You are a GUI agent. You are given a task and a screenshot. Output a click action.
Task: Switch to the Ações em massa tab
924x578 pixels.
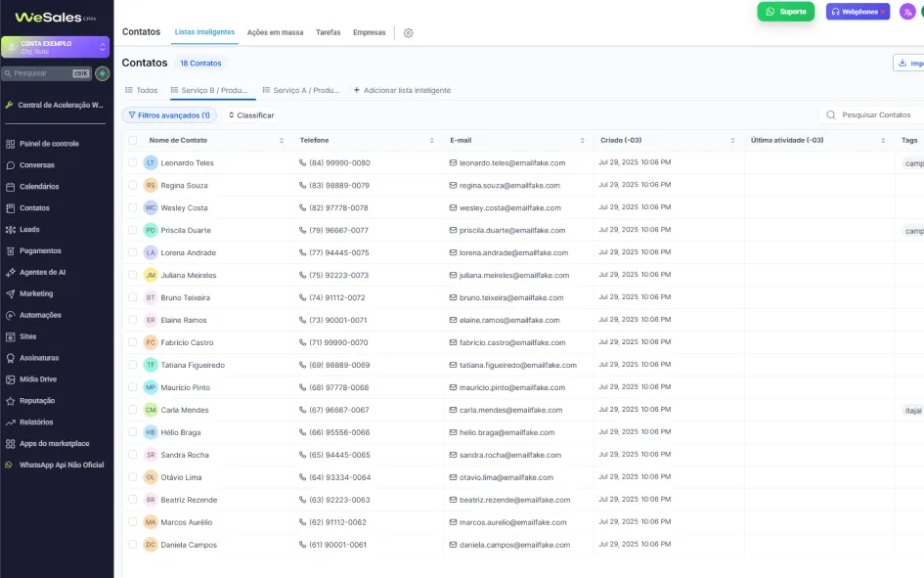click(275, 32)
